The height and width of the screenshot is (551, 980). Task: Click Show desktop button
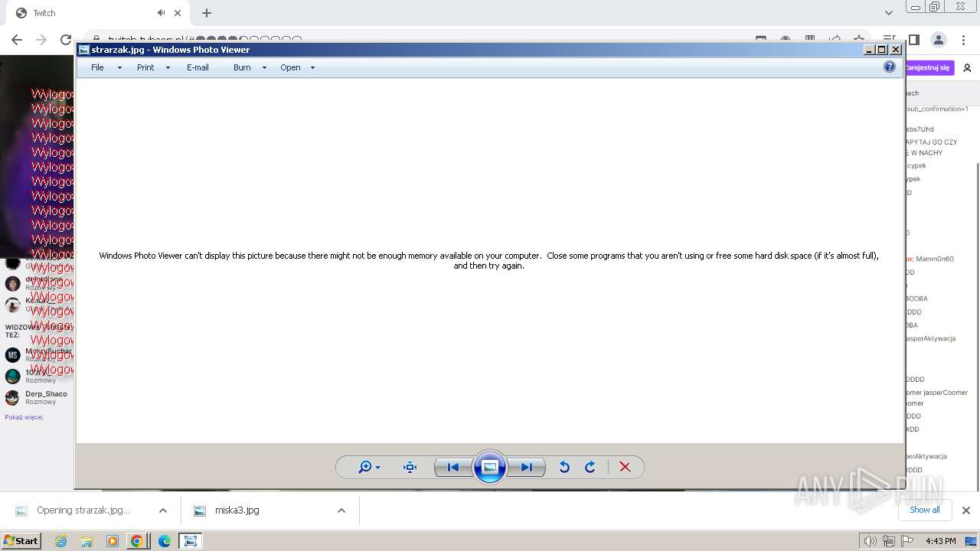coord(972,541)
